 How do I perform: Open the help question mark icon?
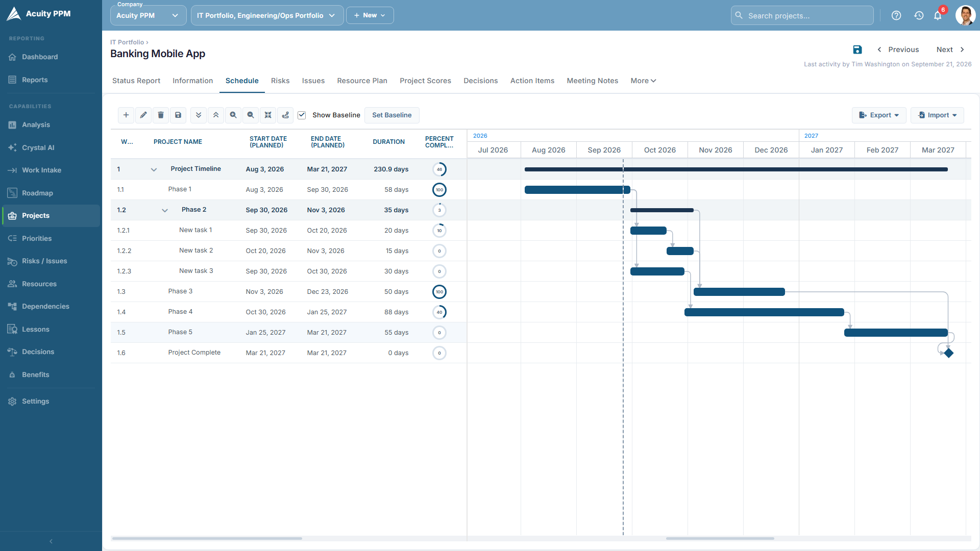point(896,15)
